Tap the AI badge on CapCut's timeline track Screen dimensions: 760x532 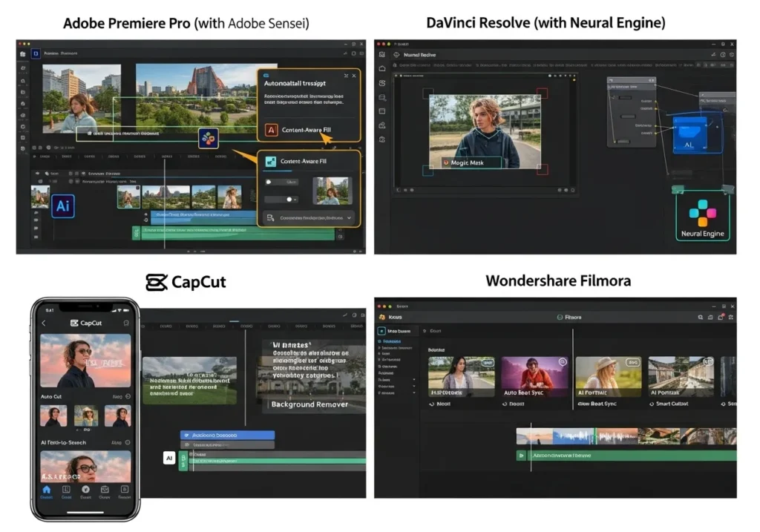pos(169,458)
